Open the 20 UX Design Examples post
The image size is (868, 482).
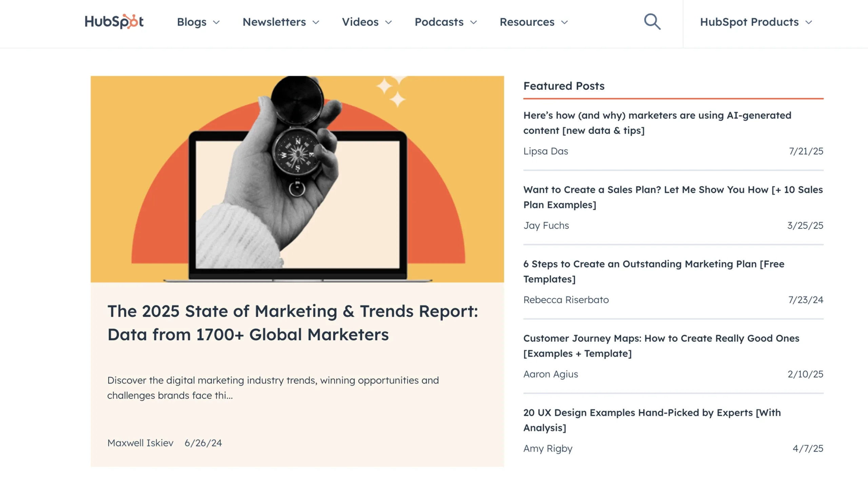click(x=652, y=420)
